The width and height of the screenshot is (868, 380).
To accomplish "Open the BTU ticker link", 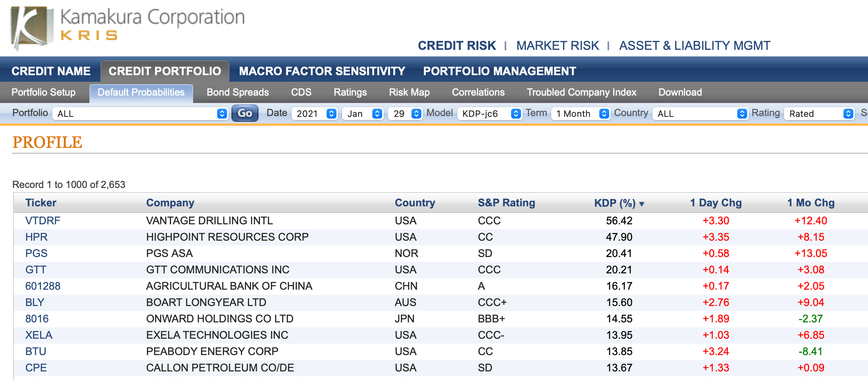I will click(36, 351).
